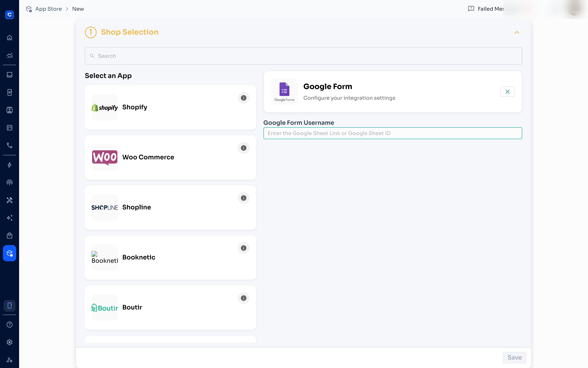The width and height of the screenshot is (588, 368).
Task: Click the Failed Messages icon in header
Action: coord(471,9)
